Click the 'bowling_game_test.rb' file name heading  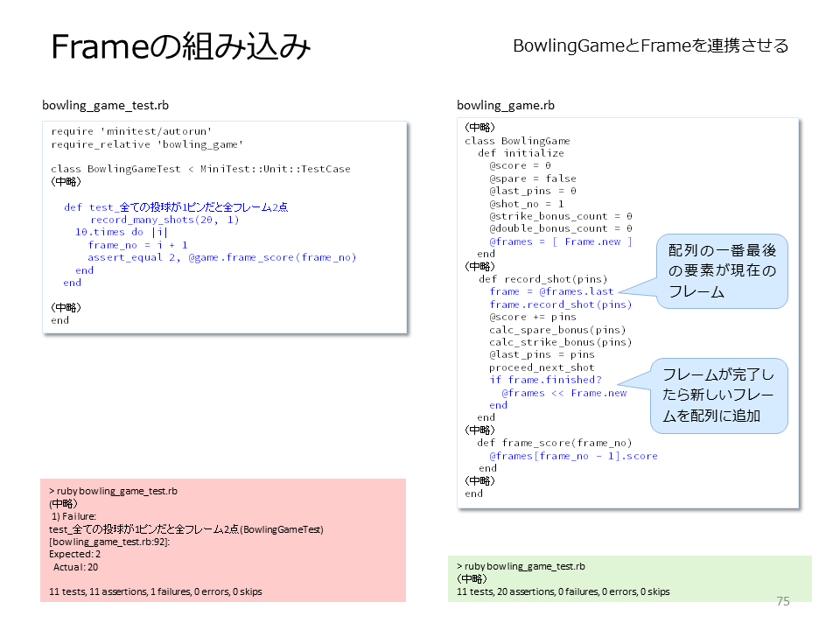(x=106, y=105)
